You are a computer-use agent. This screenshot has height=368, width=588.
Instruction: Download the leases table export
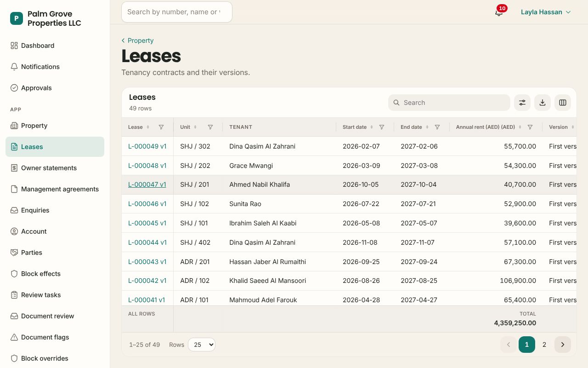tap(543, 103)
